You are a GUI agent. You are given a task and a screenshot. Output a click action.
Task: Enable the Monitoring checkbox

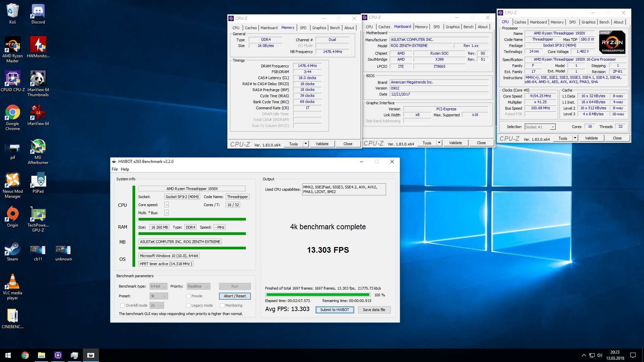tap(222, 305)
